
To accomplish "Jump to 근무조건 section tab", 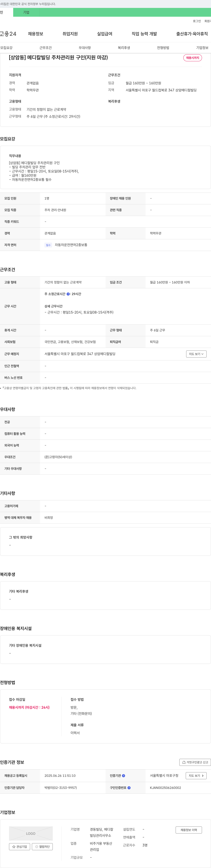I will point(45,47).
